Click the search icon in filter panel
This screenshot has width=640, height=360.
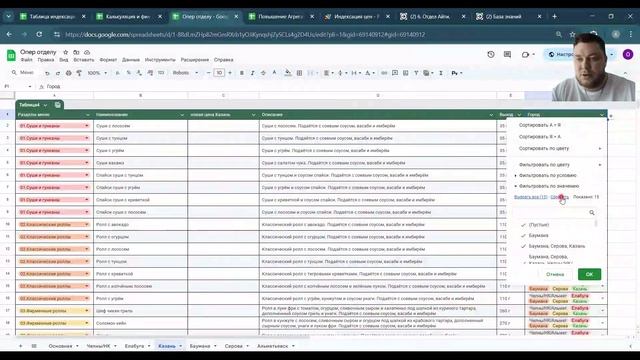(x=592, y=213)
